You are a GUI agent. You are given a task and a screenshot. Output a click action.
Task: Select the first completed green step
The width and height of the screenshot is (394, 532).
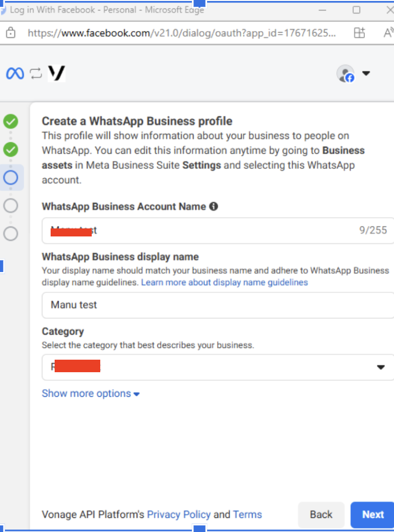[x=11, y=121]
